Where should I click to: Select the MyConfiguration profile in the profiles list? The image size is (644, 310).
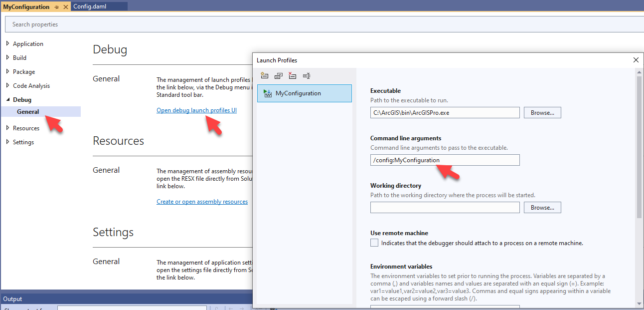(x=304, y=93)
